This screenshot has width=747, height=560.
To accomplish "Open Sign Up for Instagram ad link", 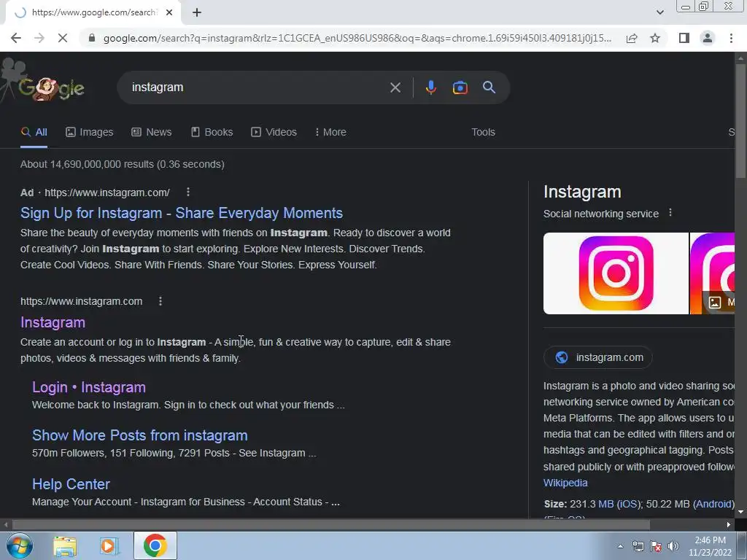I will click(182, 213).
